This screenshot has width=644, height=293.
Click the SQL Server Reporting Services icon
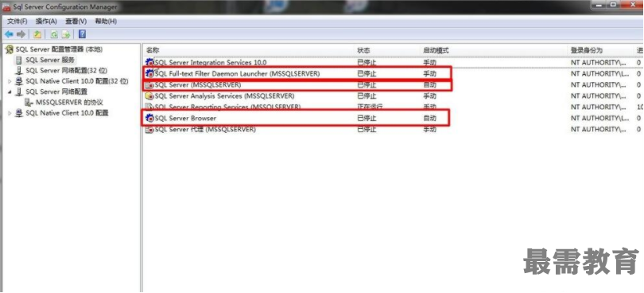pyautogui.click(x=150, y=107)
